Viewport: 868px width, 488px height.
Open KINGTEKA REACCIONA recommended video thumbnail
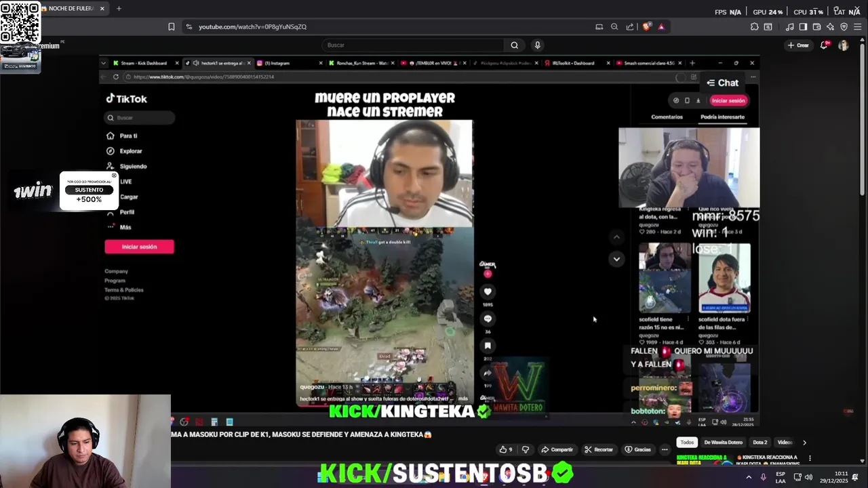(704, 460)
